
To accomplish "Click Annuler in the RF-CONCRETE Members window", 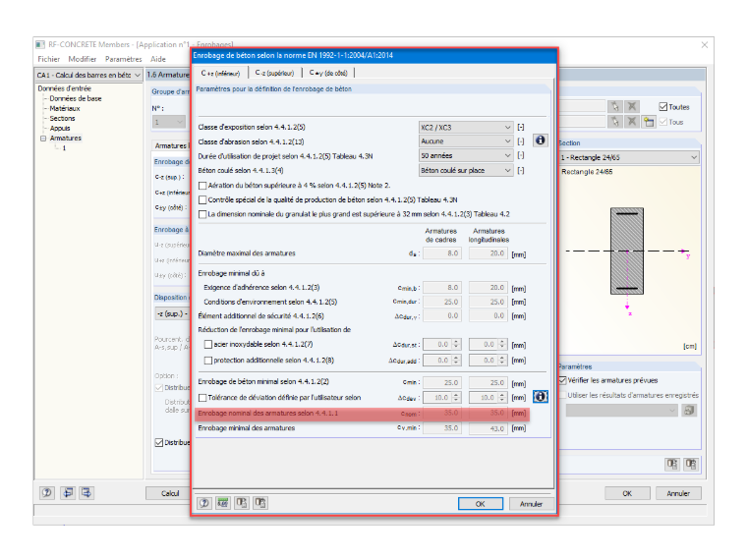I will click(678, 493).
